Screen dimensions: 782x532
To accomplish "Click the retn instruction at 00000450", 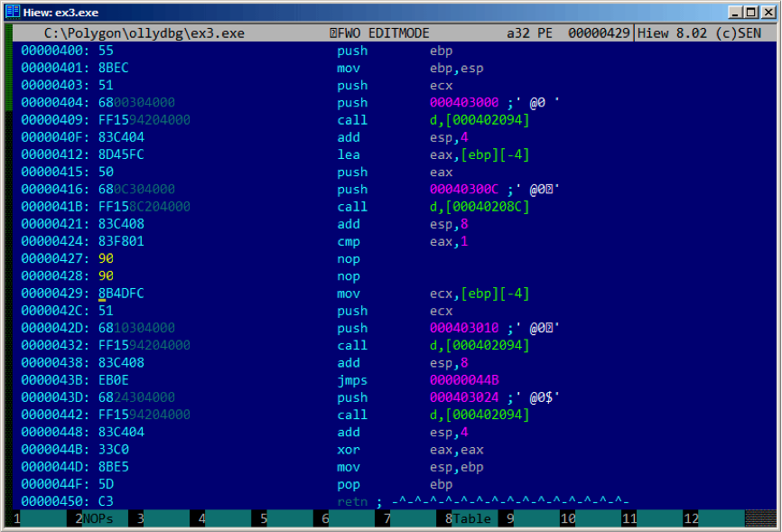I will tap(353, 501).
